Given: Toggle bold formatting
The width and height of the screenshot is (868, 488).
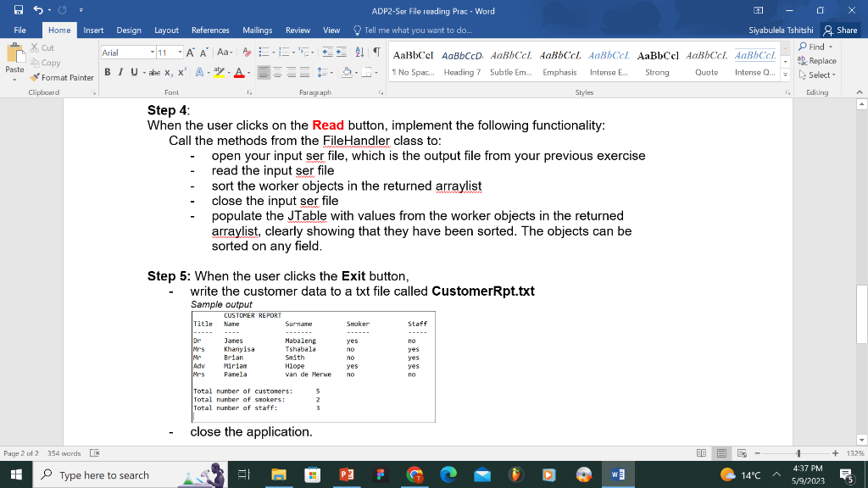Looking at the screenshot, I should click(x=108, y=72).
